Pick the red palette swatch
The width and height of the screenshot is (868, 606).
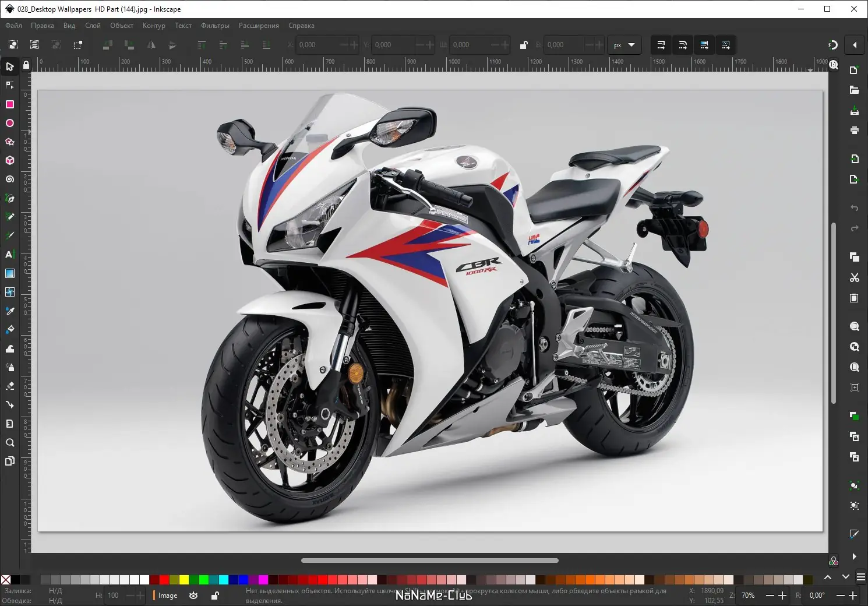[x=165, y=579]
